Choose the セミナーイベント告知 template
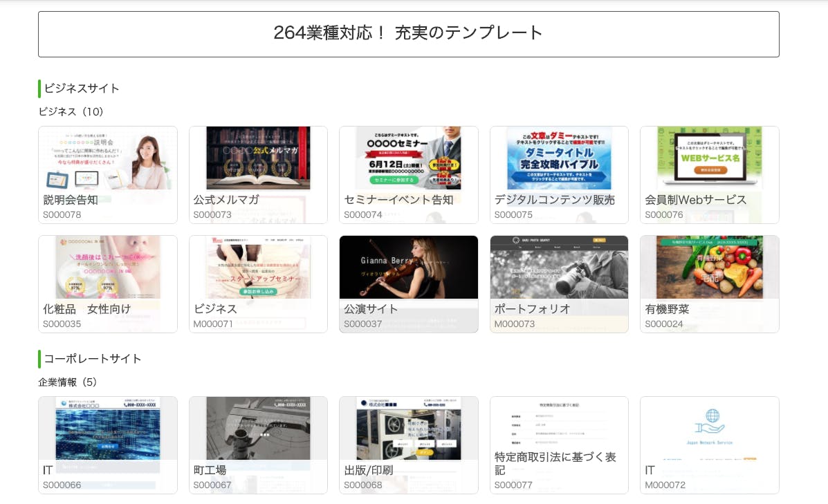This screenshot has width=828, height=504. click(x=408, y=174)
